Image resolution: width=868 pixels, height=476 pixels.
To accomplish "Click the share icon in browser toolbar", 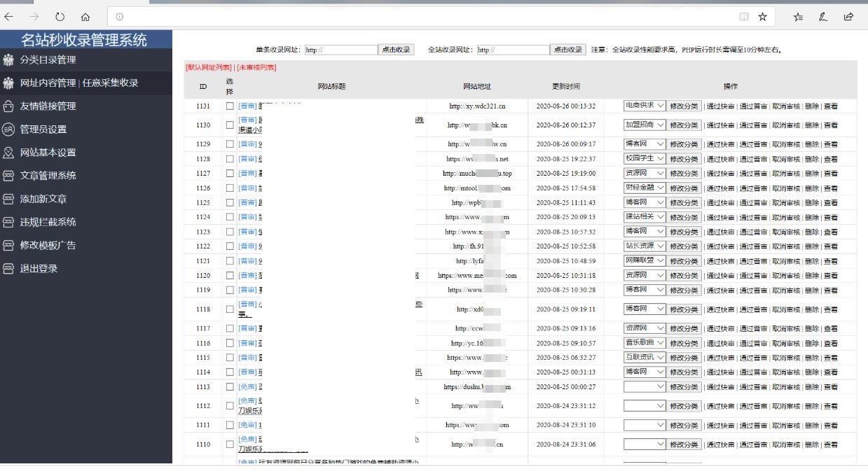I will [848, 17].
